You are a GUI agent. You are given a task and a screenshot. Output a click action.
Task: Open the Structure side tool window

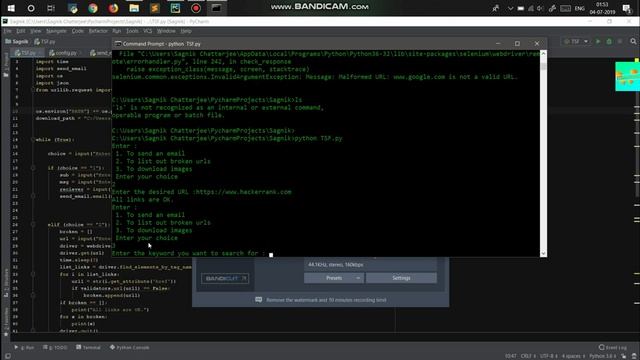pos(6,282)
